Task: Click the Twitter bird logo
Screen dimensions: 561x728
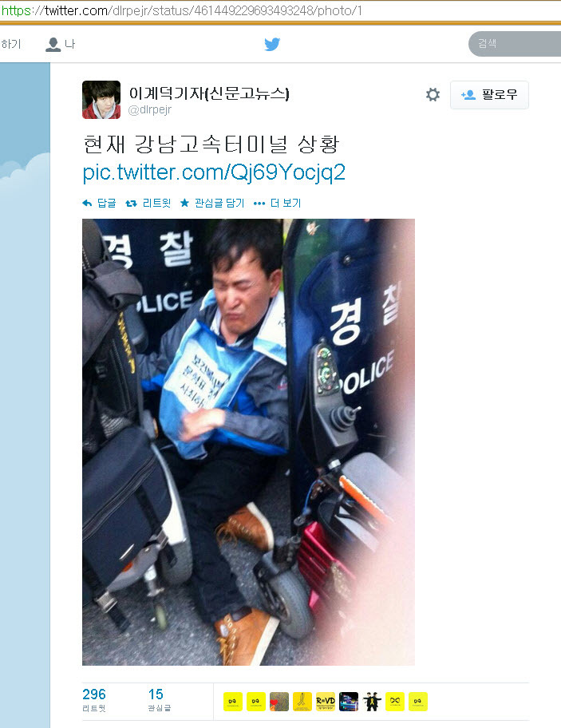Action: 272,44
